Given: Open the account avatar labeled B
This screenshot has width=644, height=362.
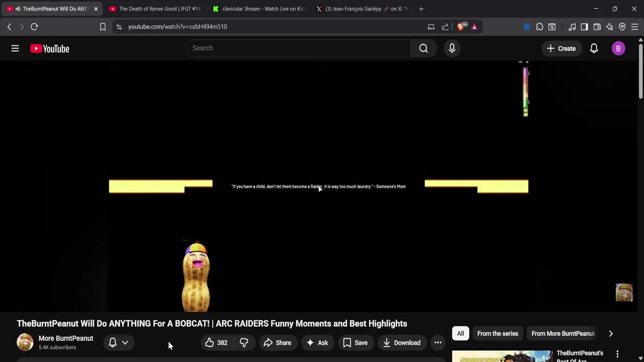Looking at the screenshot, I should click(618, 48).
